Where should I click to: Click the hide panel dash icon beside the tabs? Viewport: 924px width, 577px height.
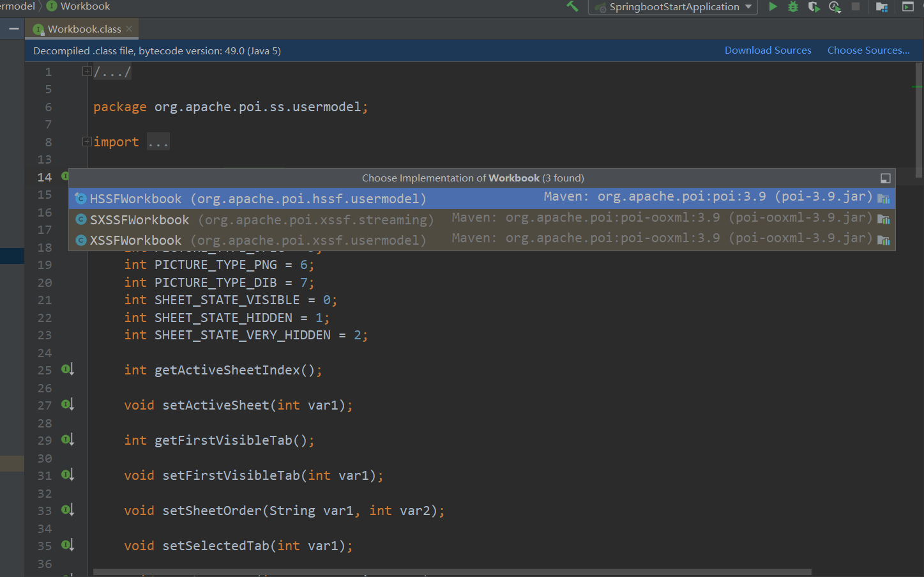13,29
